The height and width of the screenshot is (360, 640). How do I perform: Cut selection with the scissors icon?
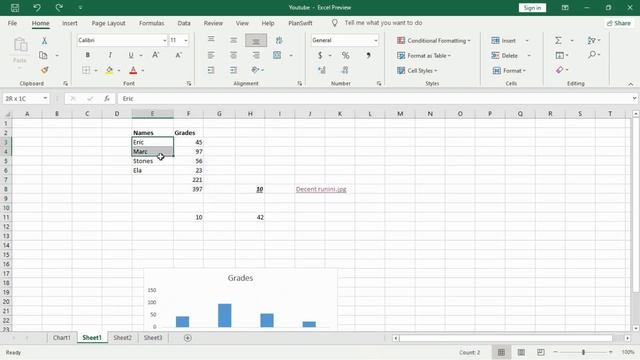pos(44,40)
